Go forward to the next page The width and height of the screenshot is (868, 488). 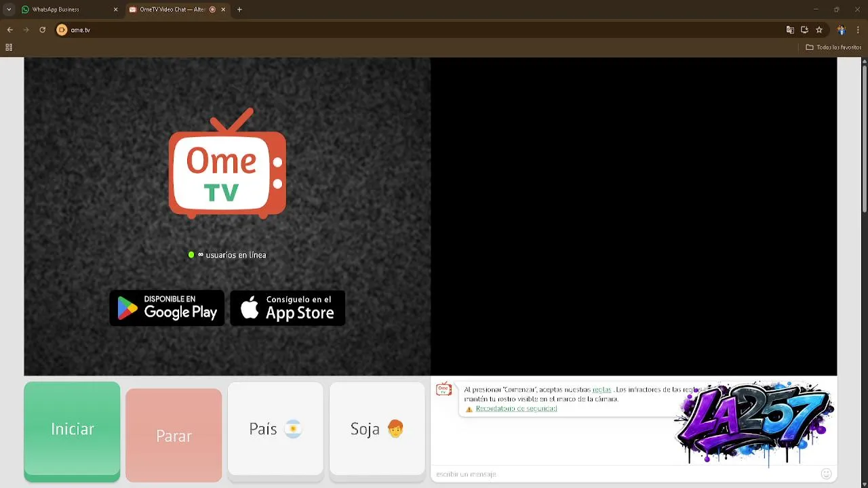click(x=26, y=30)
